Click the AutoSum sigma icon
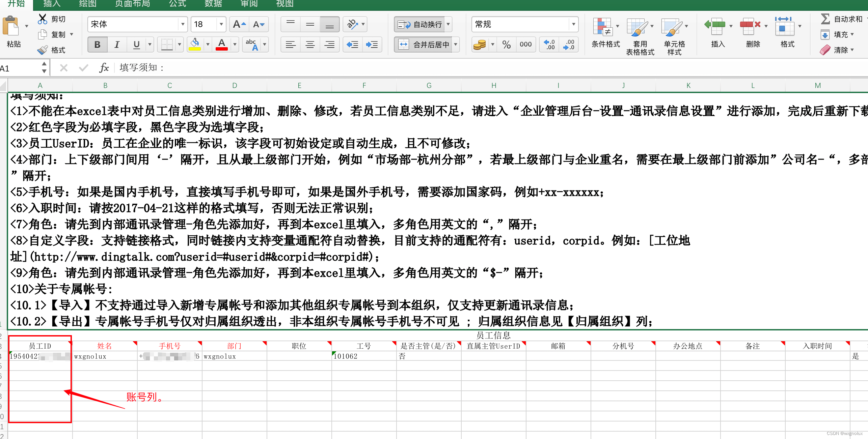The width and height of the screenshot is (868, 439). click(x=825, y=19)
